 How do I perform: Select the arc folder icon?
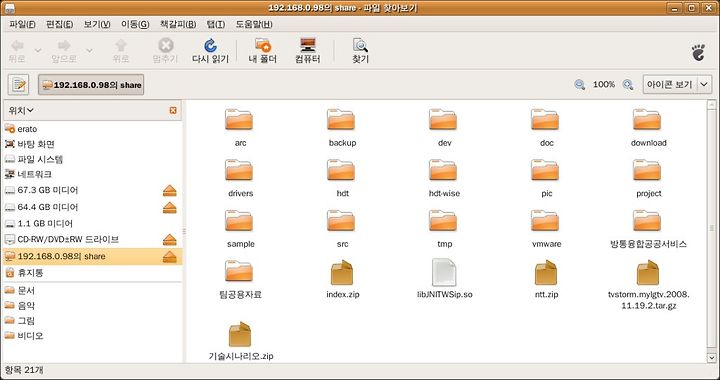[x=239, y=120]
